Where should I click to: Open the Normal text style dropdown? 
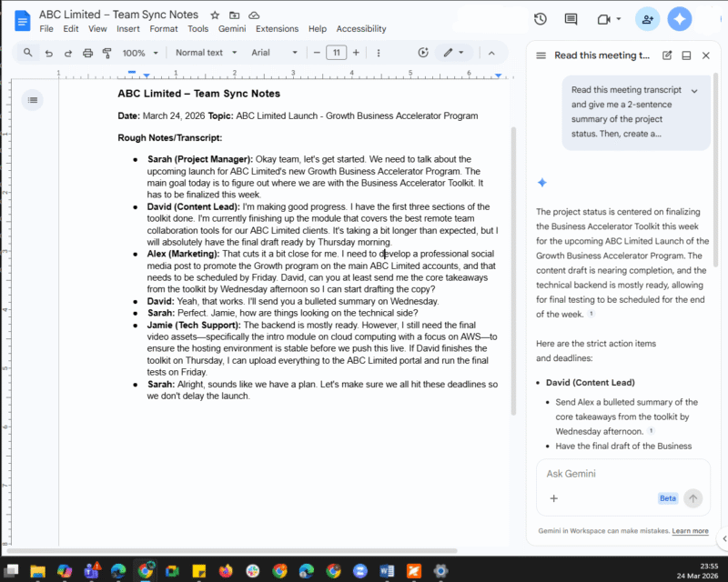207,53
